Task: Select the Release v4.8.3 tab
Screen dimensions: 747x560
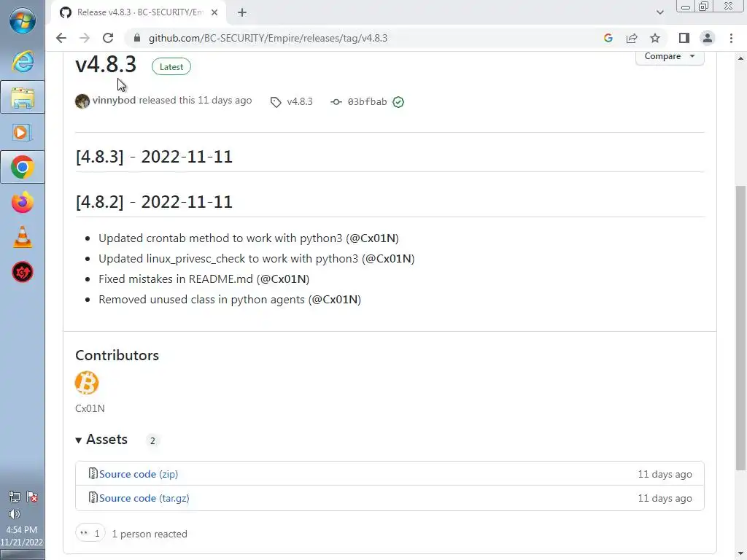Action: pos(138,12)
